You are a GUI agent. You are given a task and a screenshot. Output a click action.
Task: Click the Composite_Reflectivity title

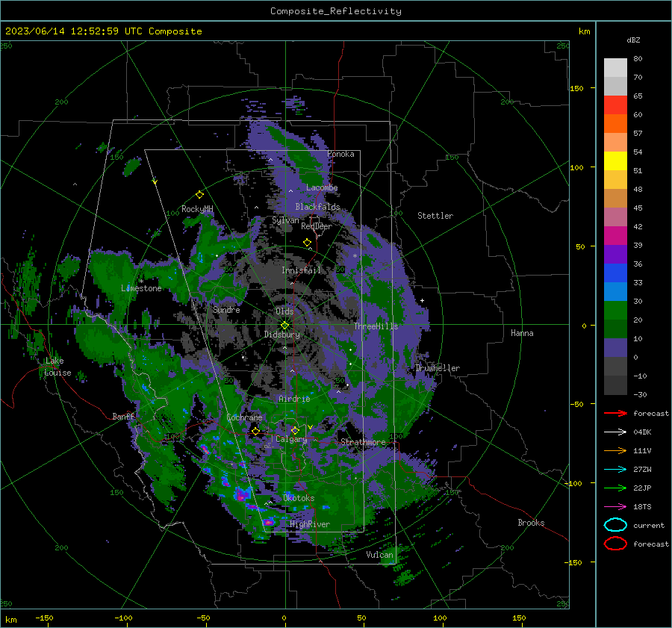336,11
